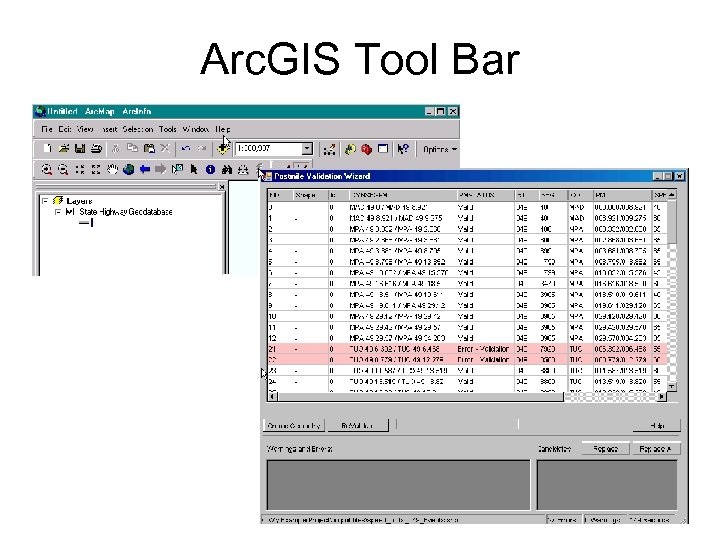This screenshot has width=720, height=540.
Task: Click the Replace button beside Candidates
Action: (x=605, y=449)
